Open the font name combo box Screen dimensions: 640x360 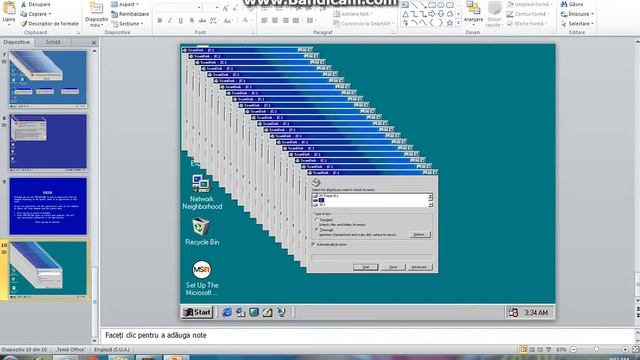click(178, 8)
